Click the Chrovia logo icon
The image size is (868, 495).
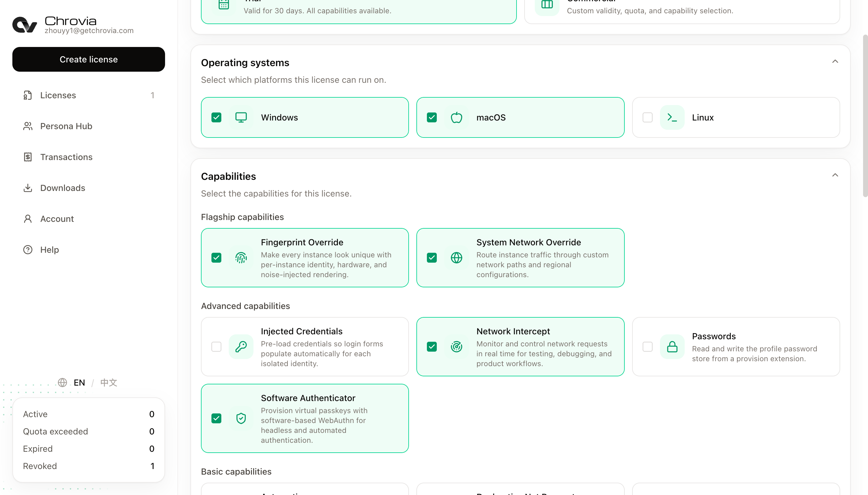click(x=24, y=24)
